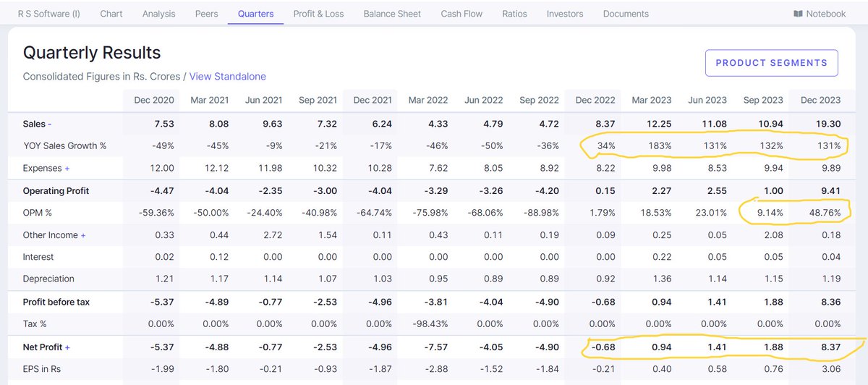This screenshot has width=868, height=385.
Task: Click the Dec 2023 column header
Action: pyautogui.click(x=821, y=101)
